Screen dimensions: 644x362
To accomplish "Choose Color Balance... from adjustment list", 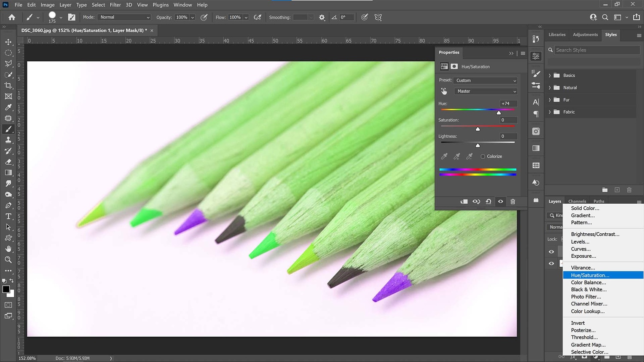I will [588, 283].
